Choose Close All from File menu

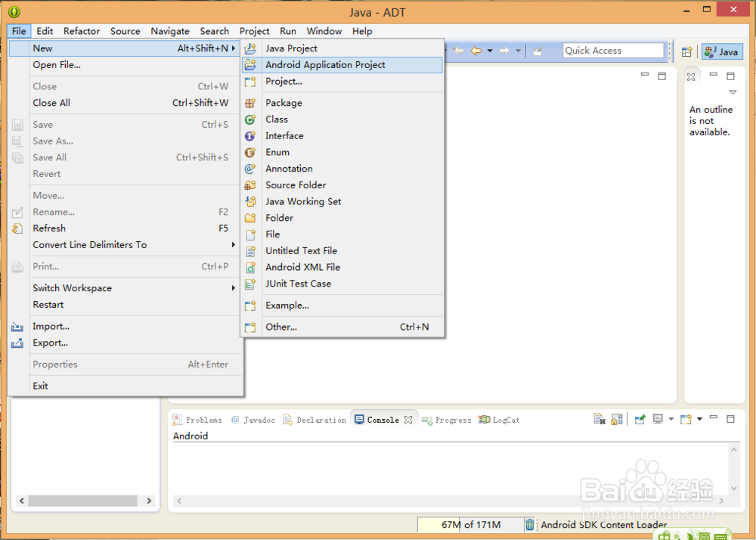(x=125, y=103)
